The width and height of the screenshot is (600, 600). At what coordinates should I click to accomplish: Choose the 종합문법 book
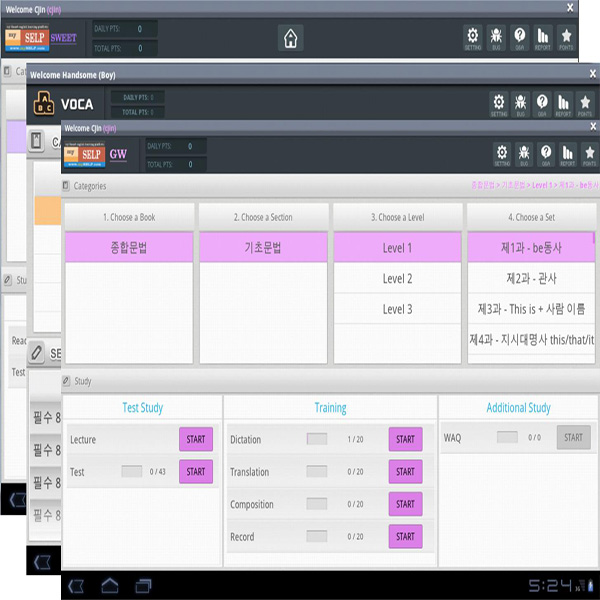[x=129, y=247]
